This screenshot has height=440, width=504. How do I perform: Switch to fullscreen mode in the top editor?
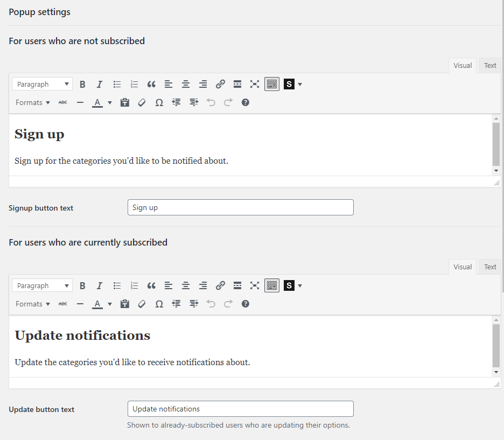tap(255, 84)
